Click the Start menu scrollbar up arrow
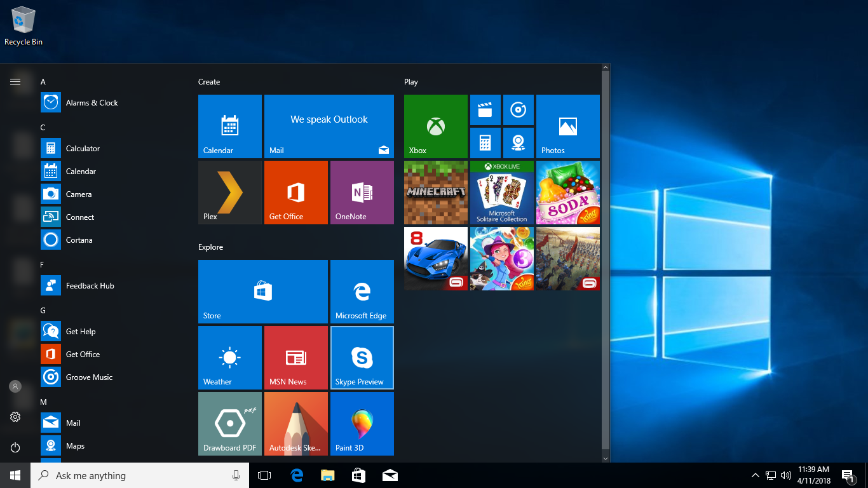The width and height of the screenshot is (868, 488). 606,67
